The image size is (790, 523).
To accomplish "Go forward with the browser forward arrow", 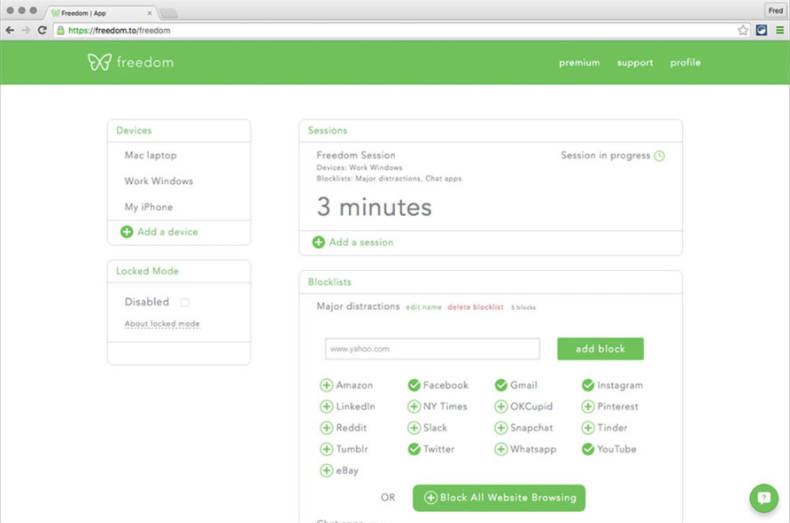I will (x=26, y=30).
